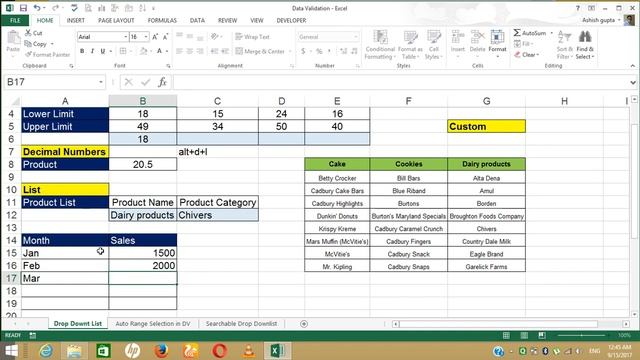Viewport: 640px width, 360px height.
Task: Click the Fill Color bucket swatch
Action: click(x=143, y=51)
